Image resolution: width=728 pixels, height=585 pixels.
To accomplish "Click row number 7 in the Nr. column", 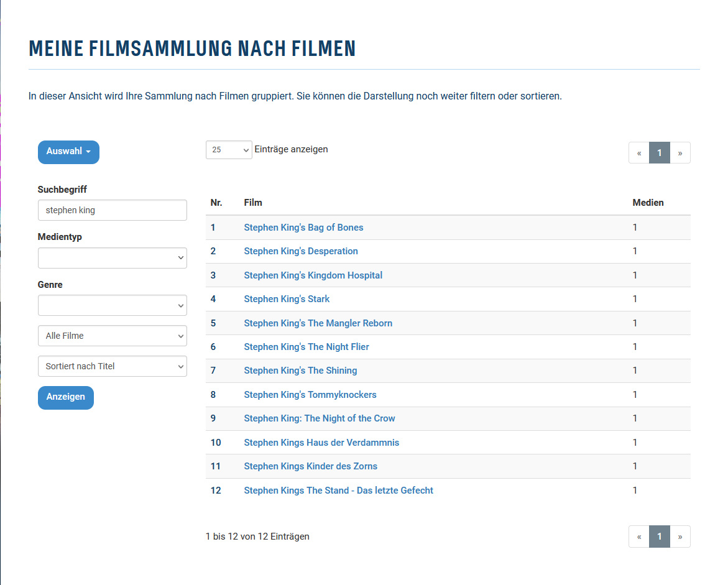I will point(213,371).
